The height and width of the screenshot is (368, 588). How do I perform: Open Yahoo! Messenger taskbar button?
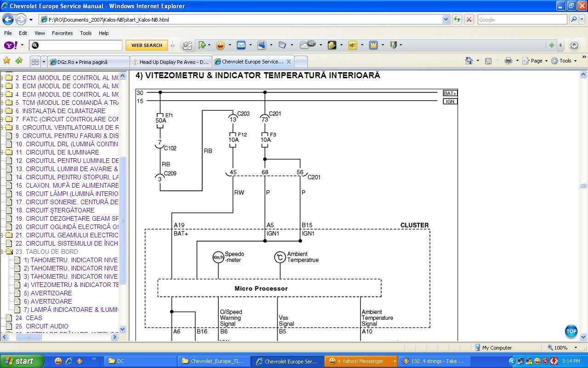(361, 361)
